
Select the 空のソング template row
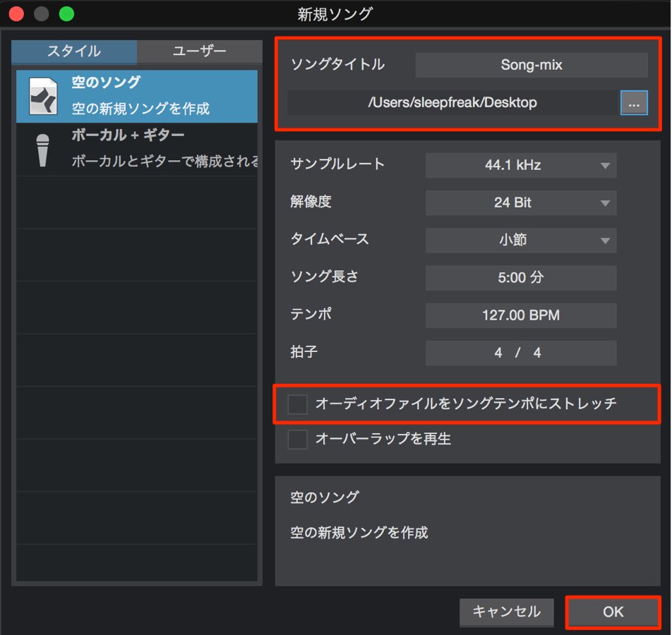click(x=137, y=97)
